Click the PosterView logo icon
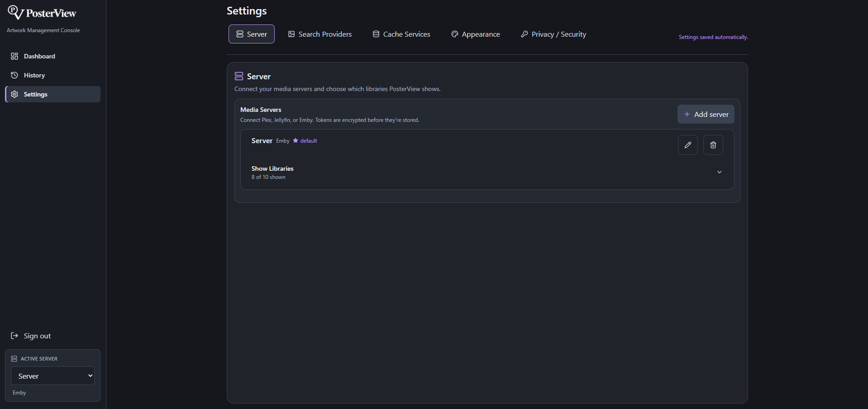The width and height of the screenshot is (868, 409). (x=16, y=12)
